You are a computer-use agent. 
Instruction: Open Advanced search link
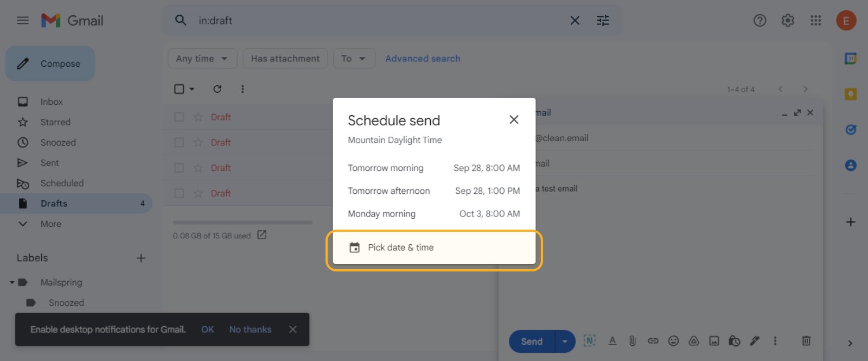click(423, 58)
